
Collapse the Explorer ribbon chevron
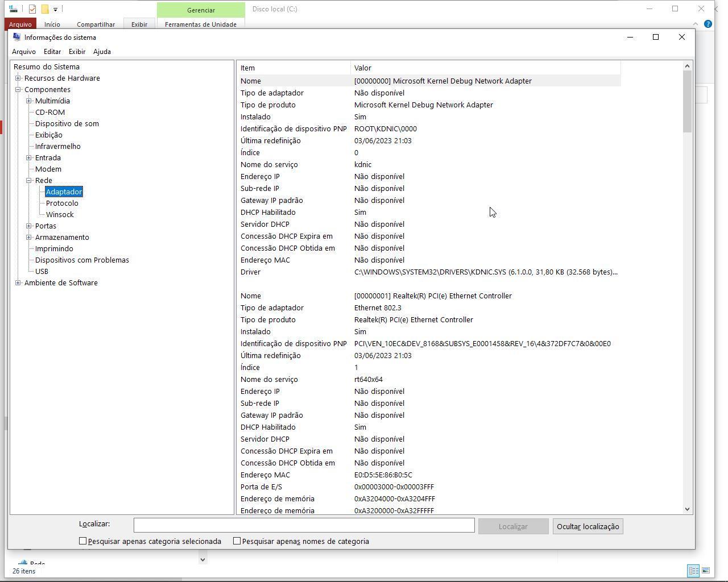[695, 24]
